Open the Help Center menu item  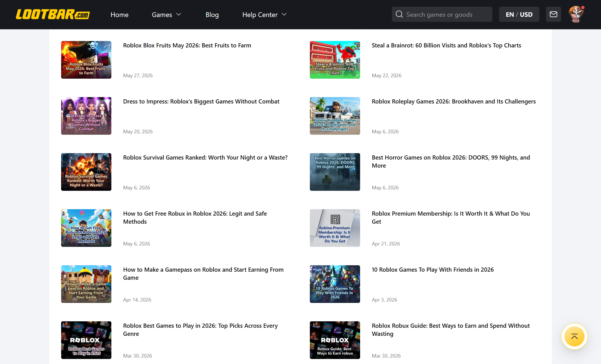[260, 15]
